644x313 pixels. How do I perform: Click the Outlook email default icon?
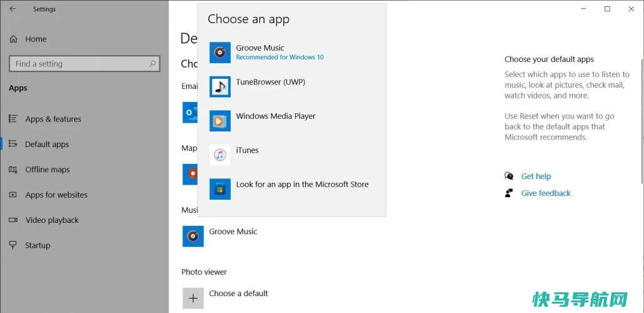pyautogui.click(x=190, y=112)
